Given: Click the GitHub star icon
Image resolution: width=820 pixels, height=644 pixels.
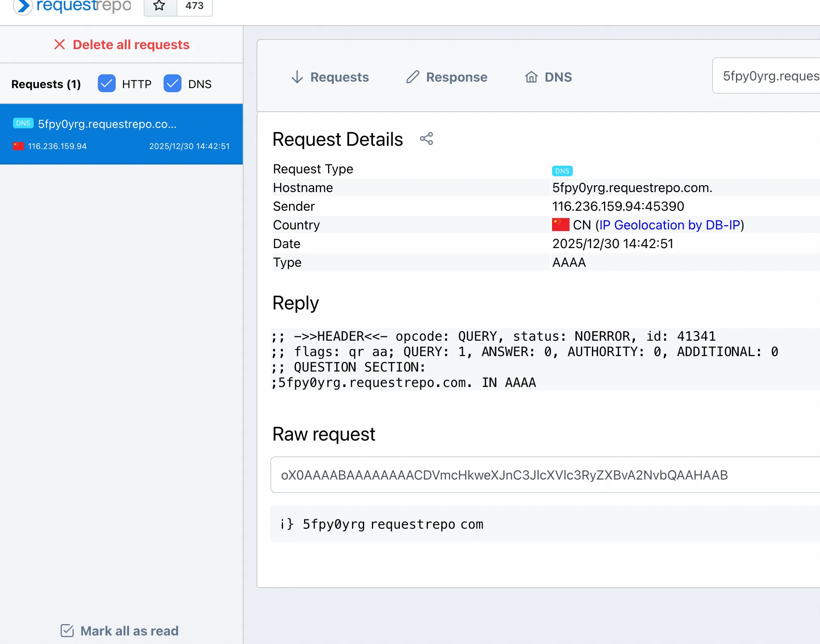Looking at the screenshot, I should tap(160, 6).
